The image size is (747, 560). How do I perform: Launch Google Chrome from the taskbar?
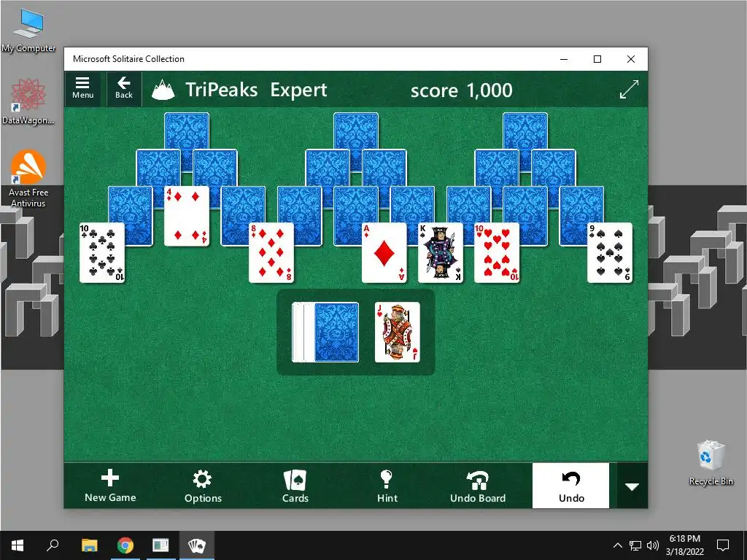[x=125, y=545]
